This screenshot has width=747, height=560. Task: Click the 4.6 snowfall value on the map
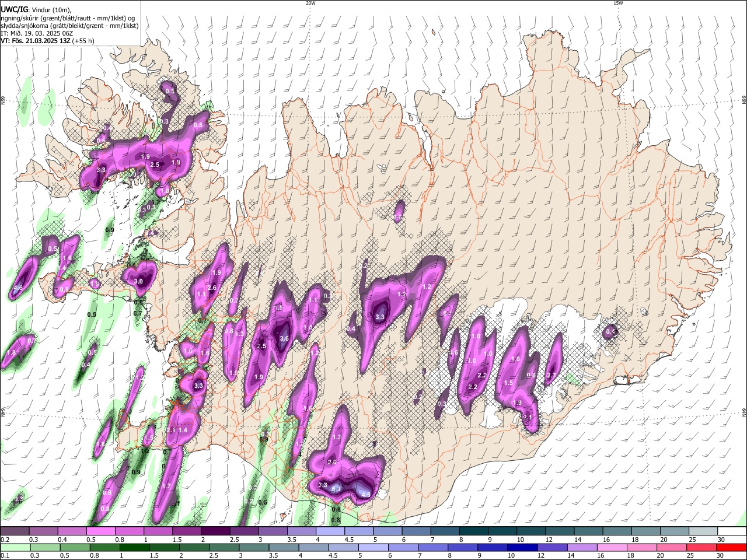18,288
